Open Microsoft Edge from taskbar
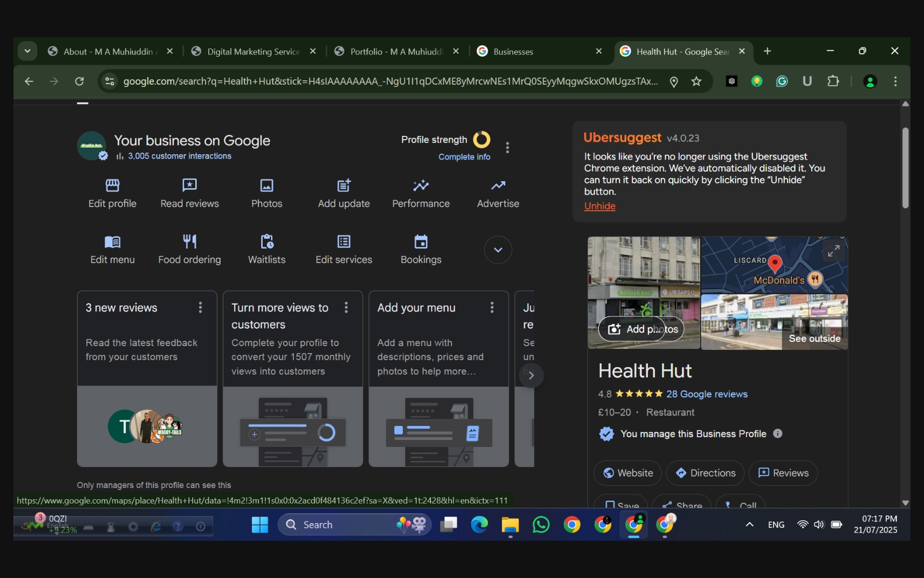 point(479,525)
